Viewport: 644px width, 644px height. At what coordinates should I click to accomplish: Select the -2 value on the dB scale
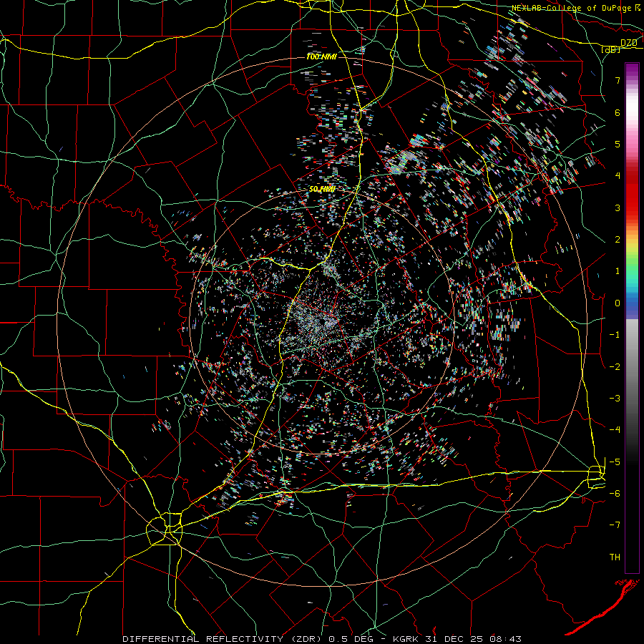click(x=615, y=367)
